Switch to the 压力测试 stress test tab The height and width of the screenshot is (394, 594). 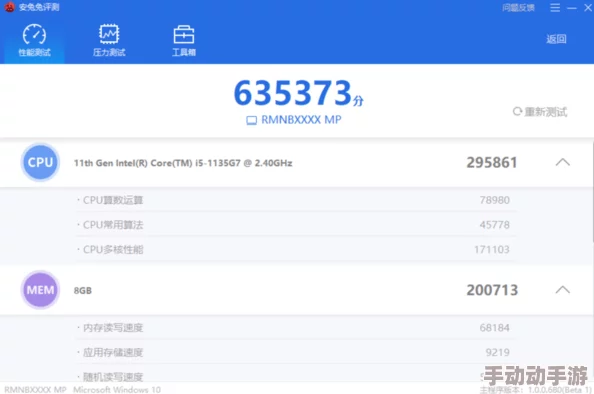pyautogui.click(x=109, y=40)
